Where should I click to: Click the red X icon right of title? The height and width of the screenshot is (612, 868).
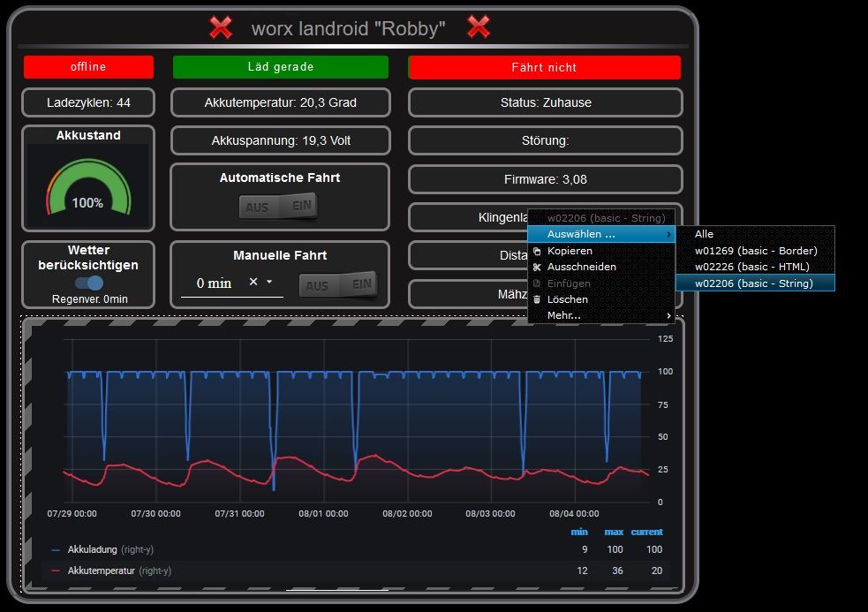click(479, 26)
